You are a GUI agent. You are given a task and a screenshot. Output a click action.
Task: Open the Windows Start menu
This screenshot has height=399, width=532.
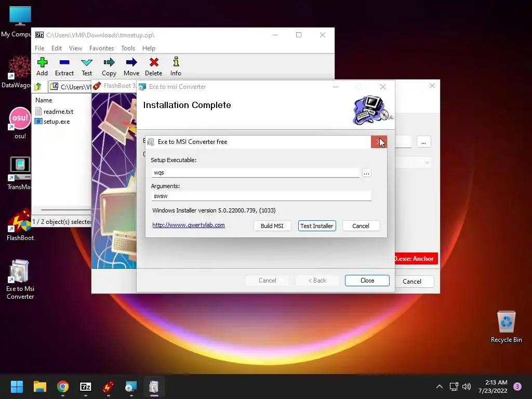[17, 387]
